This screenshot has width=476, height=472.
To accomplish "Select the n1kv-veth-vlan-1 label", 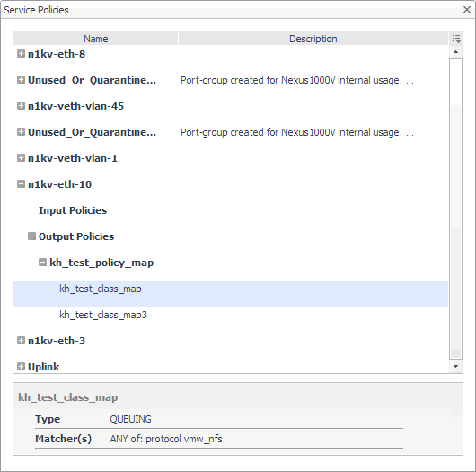I will [73, 158].
